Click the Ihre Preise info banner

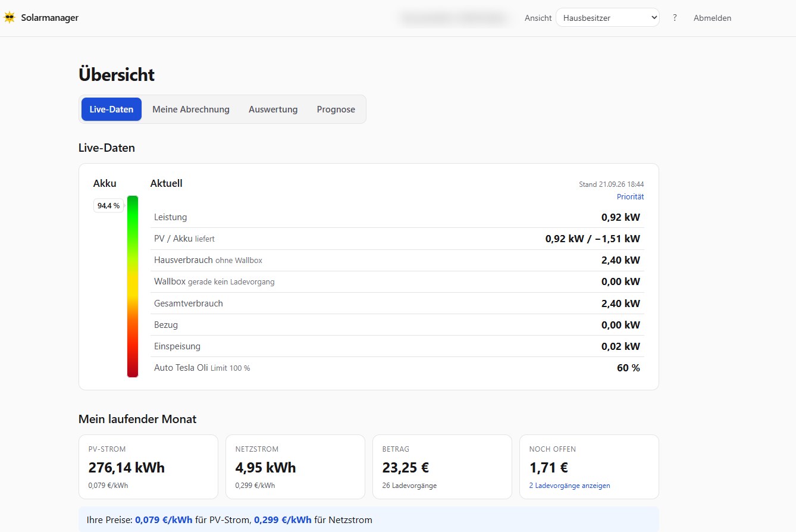(x=369, y=520)
